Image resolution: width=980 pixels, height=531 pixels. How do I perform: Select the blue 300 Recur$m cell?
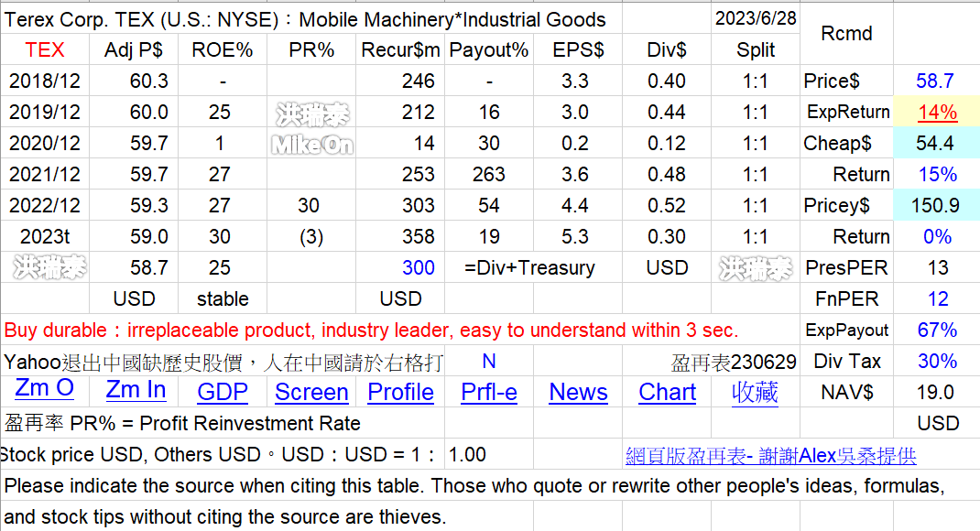pyautogui.click(x=400, y=267)
